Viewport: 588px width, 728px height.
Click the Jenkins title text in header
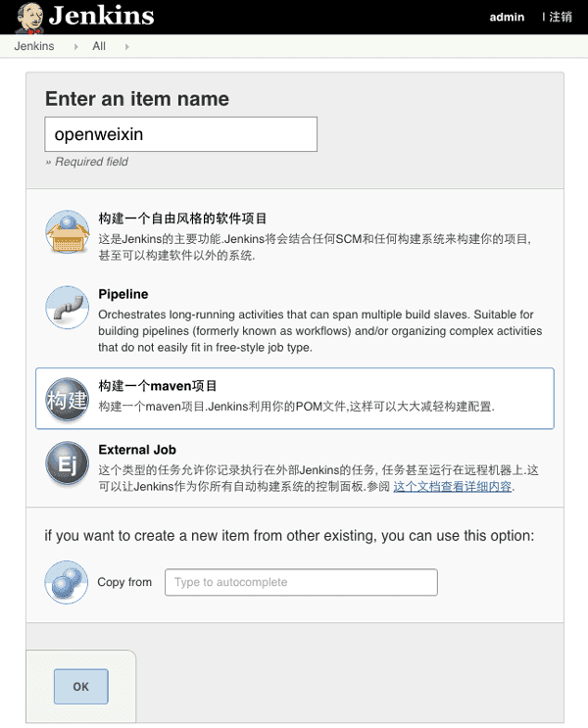101,16
